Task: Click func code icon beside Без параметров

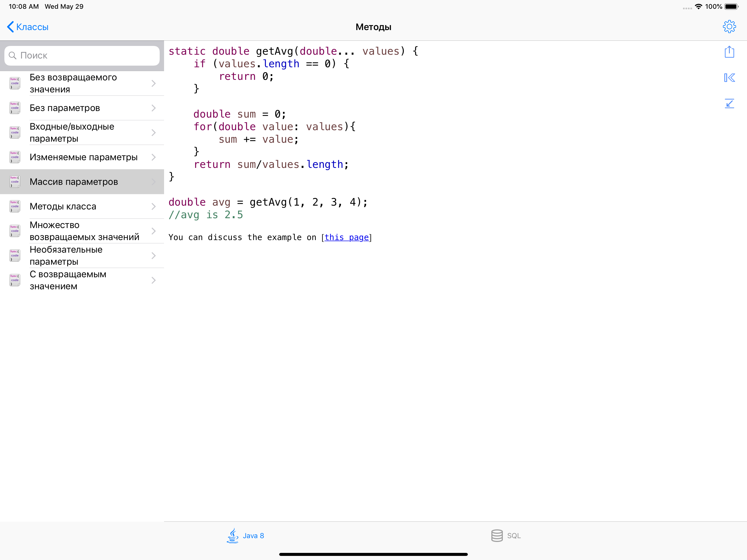Action: (x=15, y=108)
